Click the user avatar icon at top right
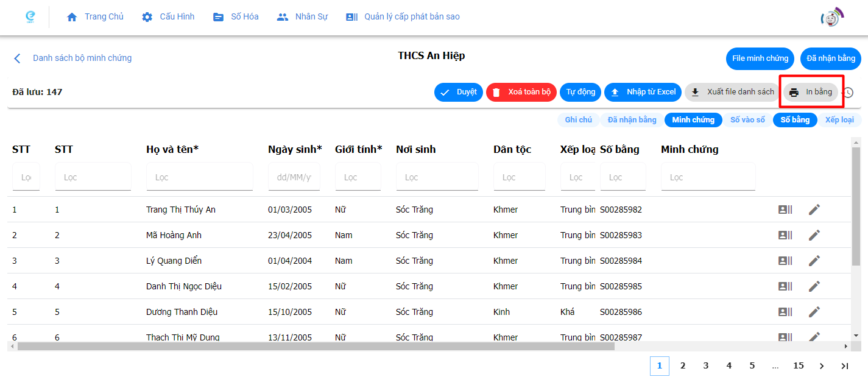The image size is (868, 388). [832, 18]
